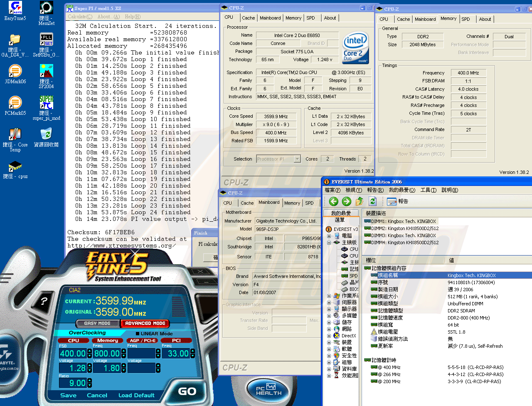Open the Calculate menu in Super PI
Screen dimensions: 532x406
pyautogui.click(x=80, y=17)
